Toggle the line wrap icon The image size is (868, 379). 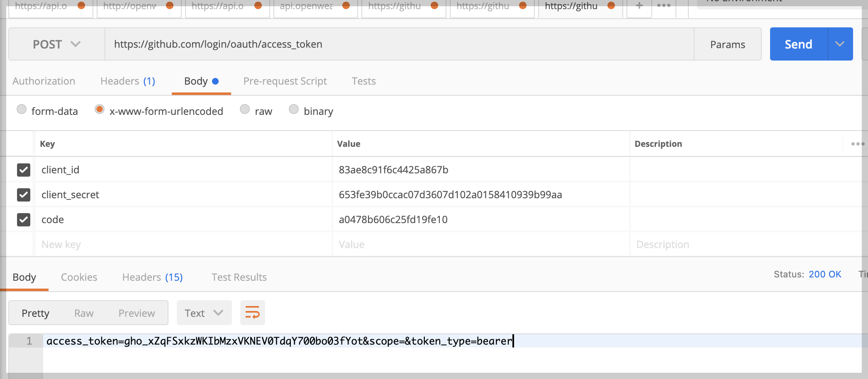click(252, 313)
